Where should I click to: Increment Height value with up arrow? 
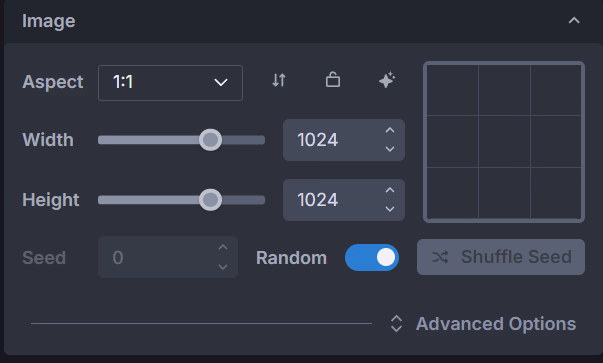[x=390, y=190]
